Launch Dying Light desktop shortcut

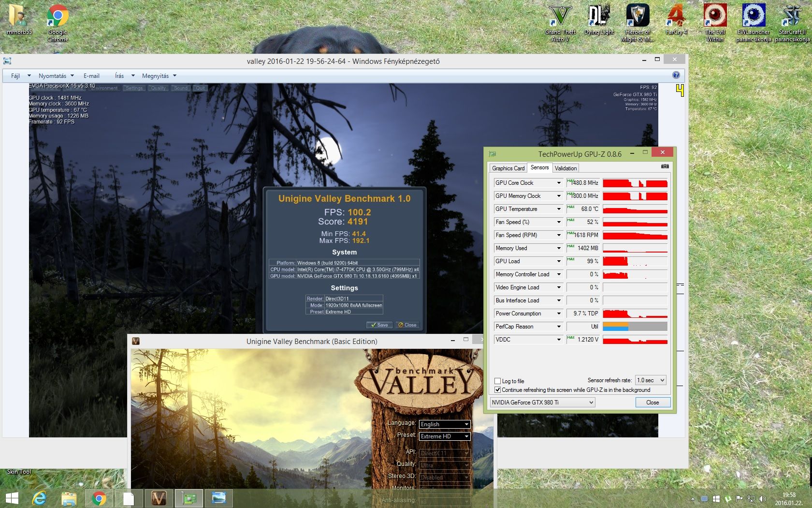pyautogui.click(x=599, y=19)
